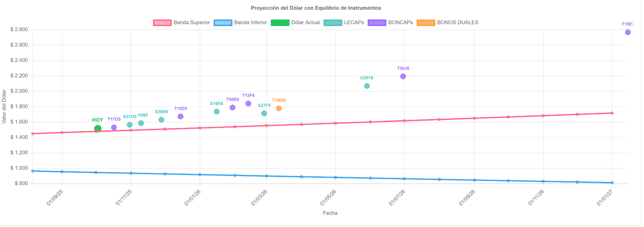Click the orange BONOS DUALES legend swatch

point(426,23)
